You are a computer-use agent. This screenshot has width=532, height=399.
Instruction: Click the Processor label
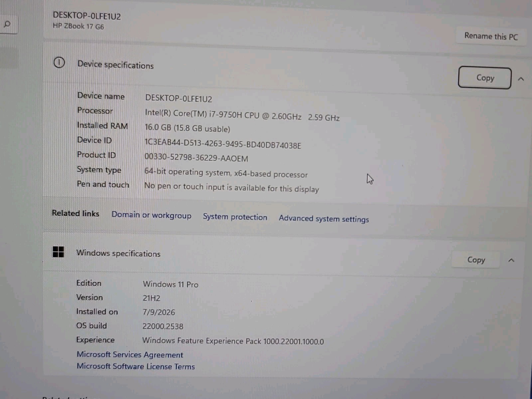click(95, 110)
